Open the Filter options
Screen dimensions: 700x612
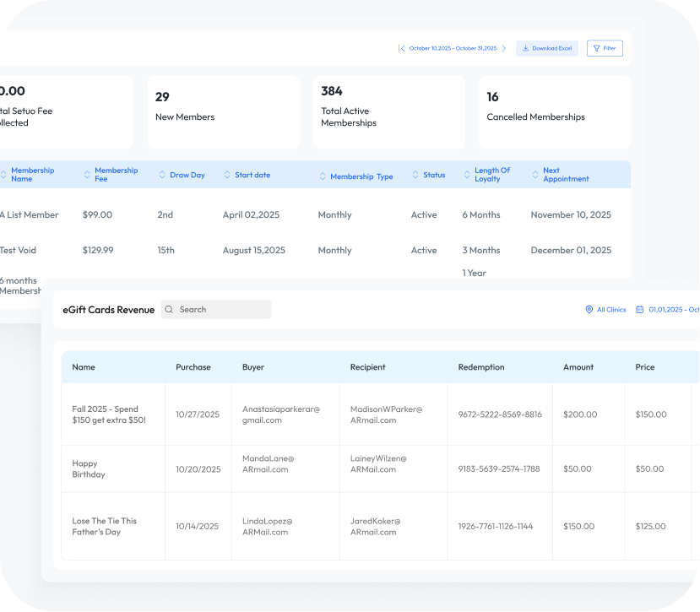(605, 49)
